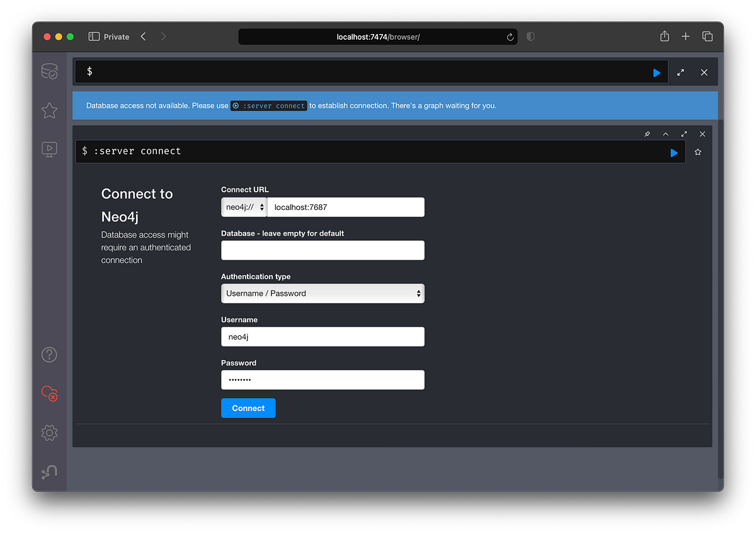Toggle the Safari sidebar button
The height and width of the screenshot is (534, 756).
tap(94, 37)
